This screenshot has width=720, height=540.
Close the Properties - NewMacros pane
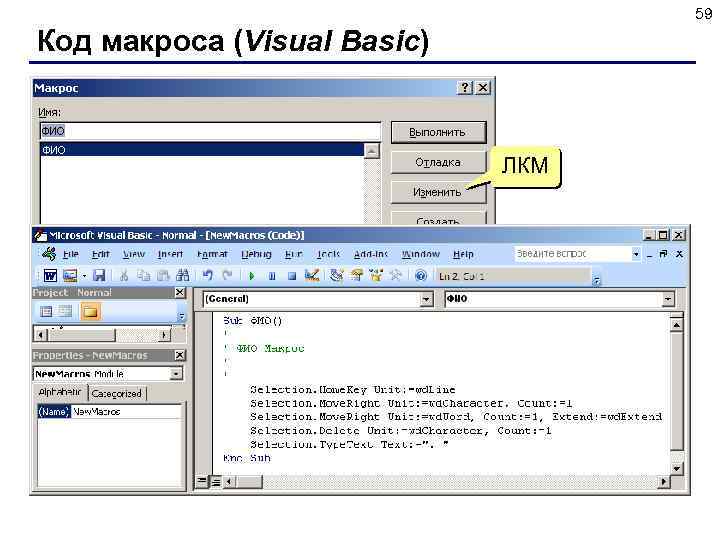180,355
